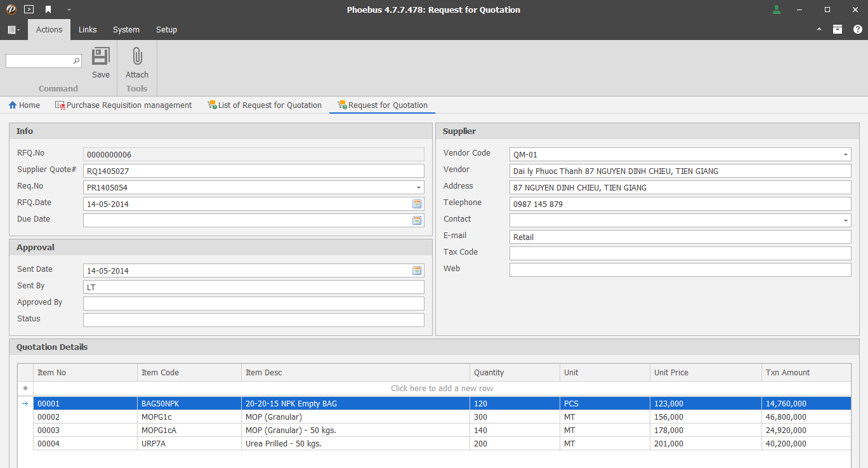Go to the Home document tab
The width and height of the screenshot is (868, 468).
pos(24,105)
